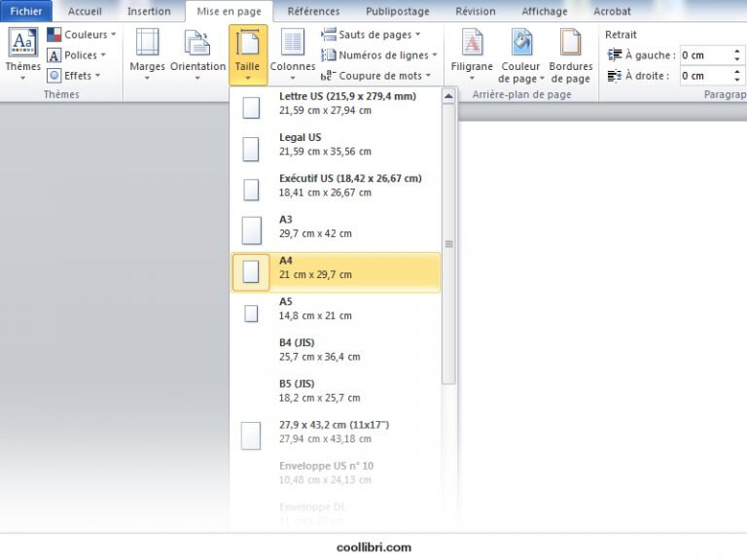747x560 pixels.
Task: Expand the Effets dropdown arrow
Action: [x=97, y=75]
